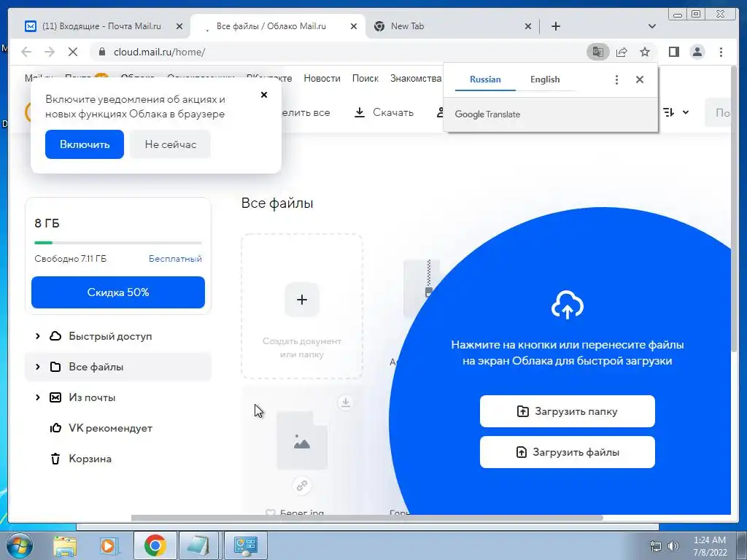This screenshot has width=747, height=560.
Task: Click the download icon on image file card
Action: click(x=345, y=402)
